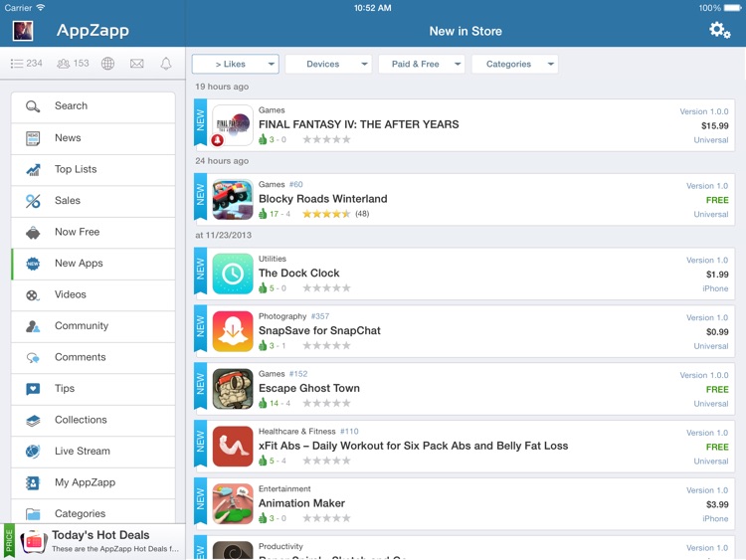
Task: Tap the "at 11/23/2013" section header
Action: coord(223,235)
